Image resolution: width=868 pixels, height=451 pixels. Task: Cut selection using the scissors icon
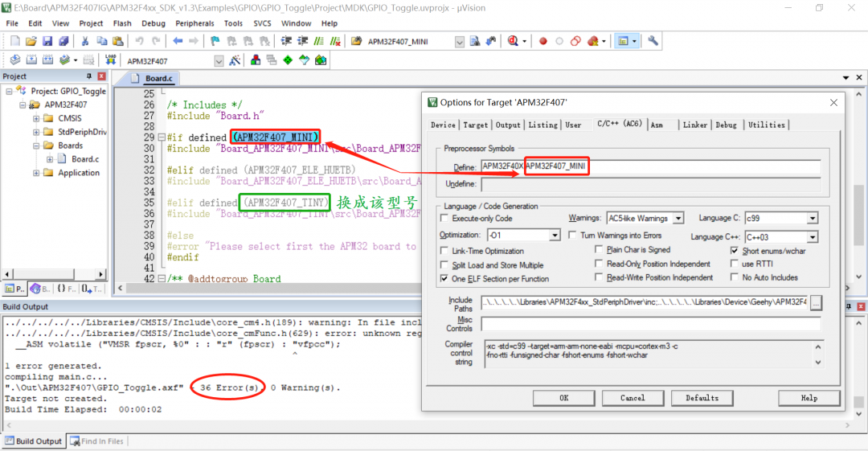pyautogui.click(x=84, y=41)
